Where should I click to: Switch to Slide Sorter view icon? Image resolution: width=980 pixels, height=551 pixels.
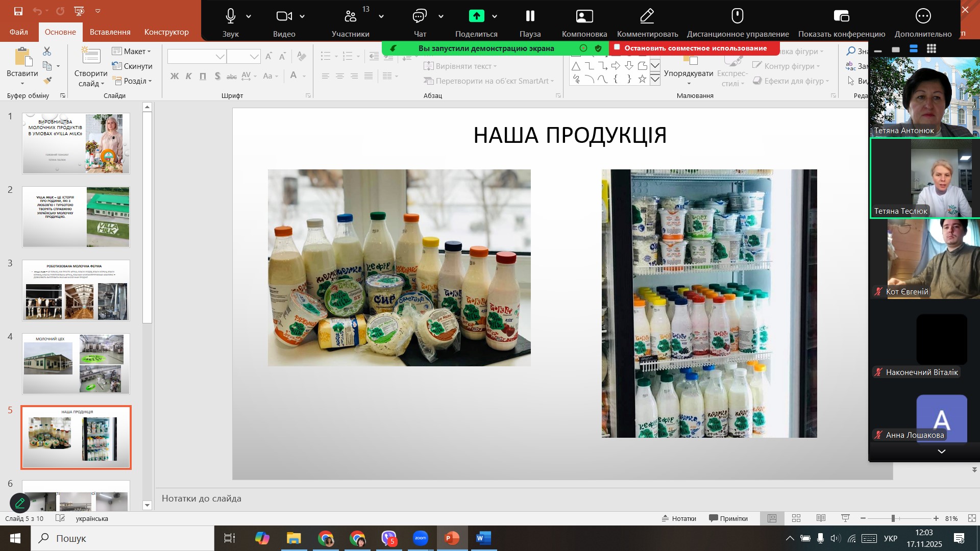(796, 518)
